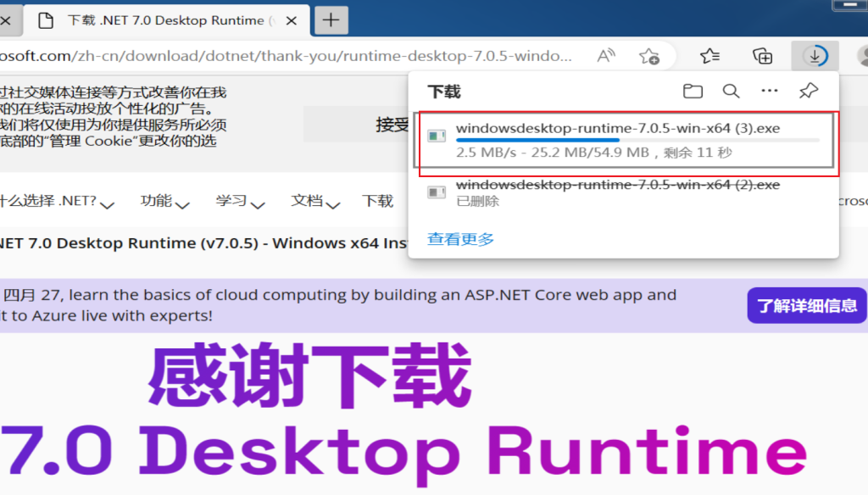Toggle the downloads toolbar button
The width and height of the screenshot is (868, 495).
click(x=815, y=56)
